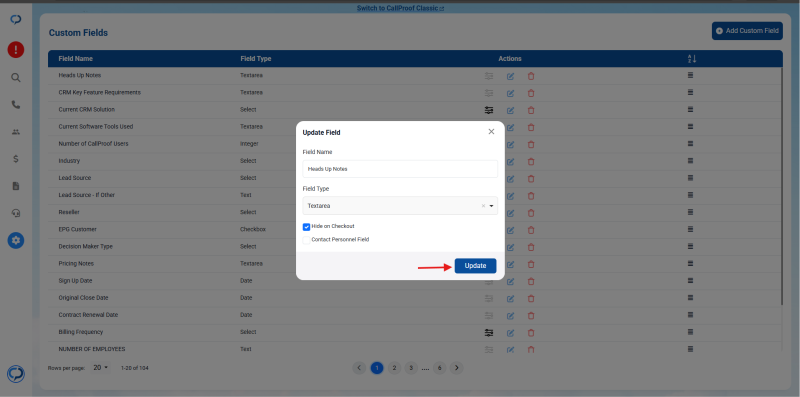Select the Lead Source row name
800x397 pixels.
tap(74, 178)
